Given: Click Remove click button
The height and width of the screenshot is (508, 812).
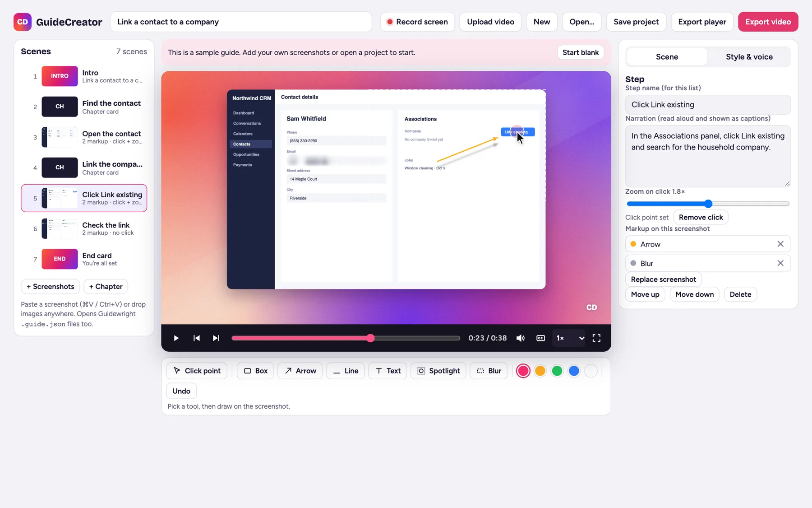Looking at the screenshot, I should (701, 217).
